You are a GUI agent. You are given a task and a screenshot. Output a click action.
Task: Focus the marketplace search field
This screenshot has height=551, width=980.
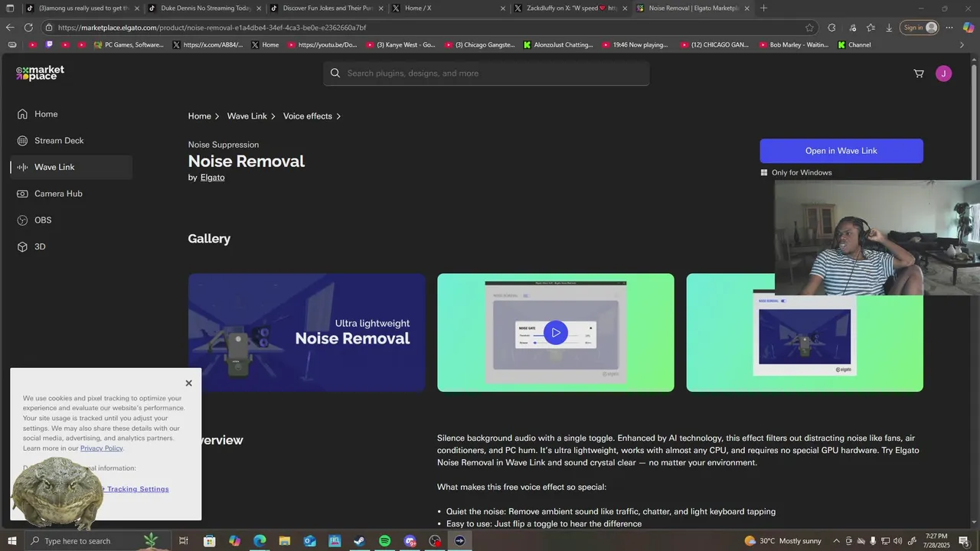coord(486,73)
